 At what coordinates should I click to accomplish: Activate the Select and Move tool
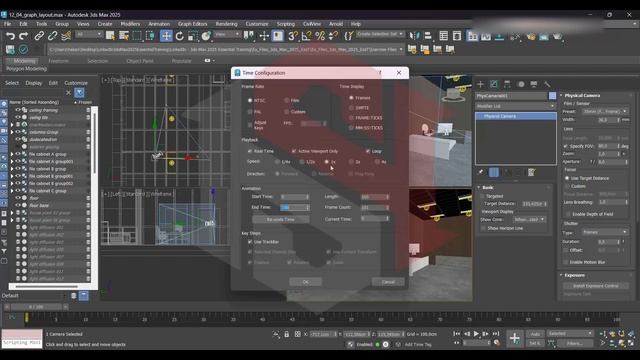166,36
